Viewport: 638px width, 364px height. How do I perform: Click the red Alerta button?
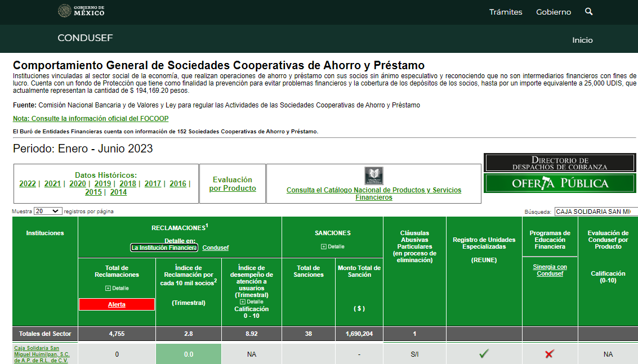117,304
